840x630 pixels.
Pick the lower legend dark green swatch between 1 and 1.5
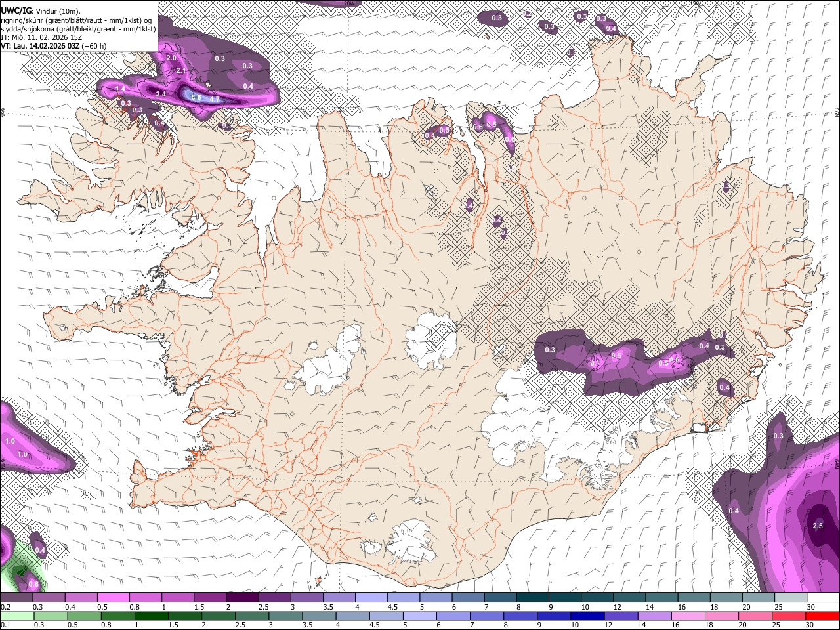[151, 616]
